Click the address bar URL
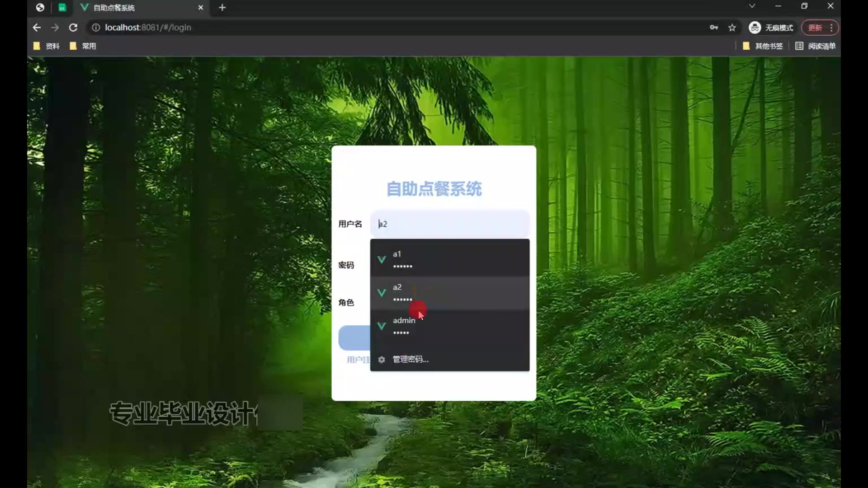Viewport: 868px width, 488px height. (x=148, y=28)
